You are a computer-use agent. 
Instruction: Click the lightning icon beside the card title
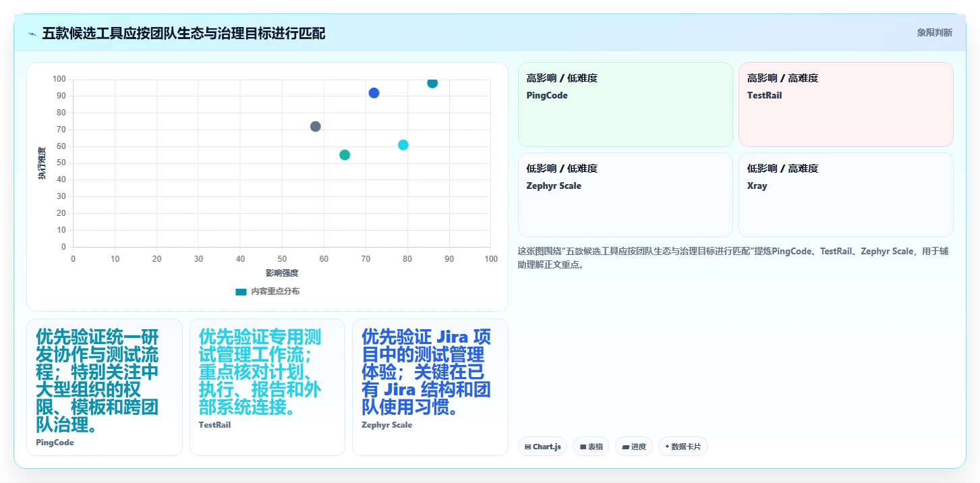click(32, 34)
